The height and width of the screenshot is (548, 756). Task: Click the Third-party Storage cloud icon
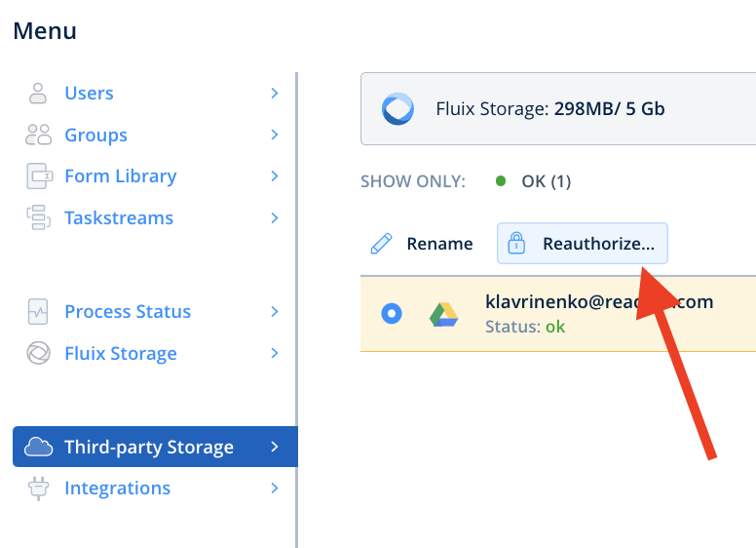point(38,448)
